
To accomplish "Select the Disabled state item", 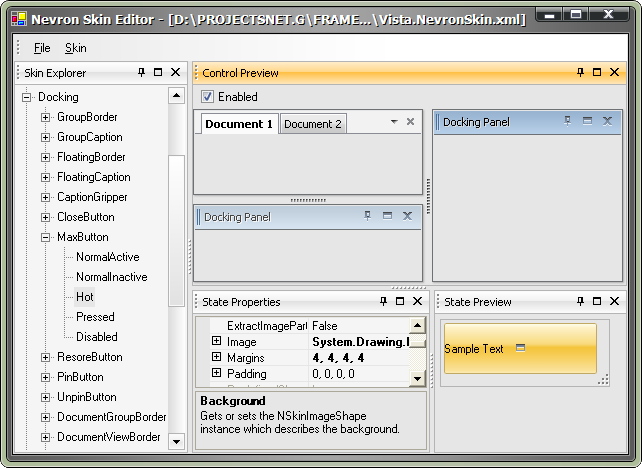I will (x=97, y=337).
